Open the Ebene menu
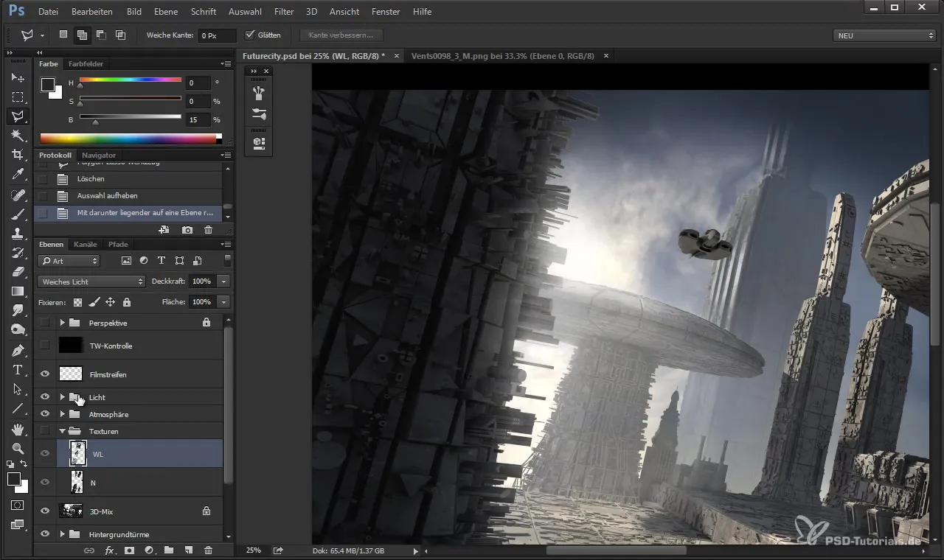Screen dimensions: 944x560 coord(165,12)
